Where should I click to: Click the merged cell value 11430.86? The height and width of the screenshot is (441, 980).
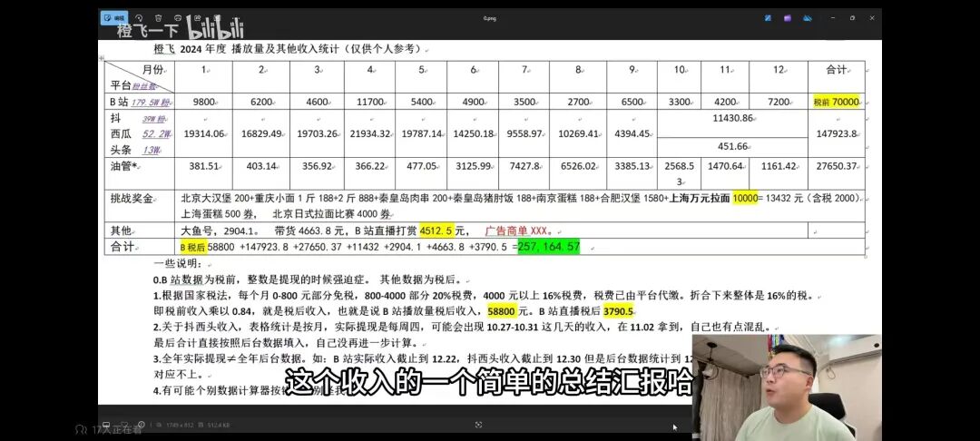click(x=734, y=118)
